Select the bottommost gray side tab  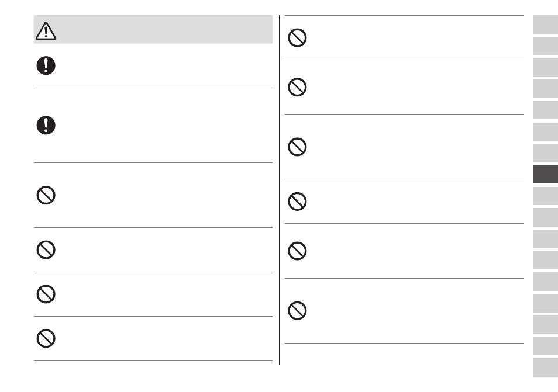click(x=546, y=367)
